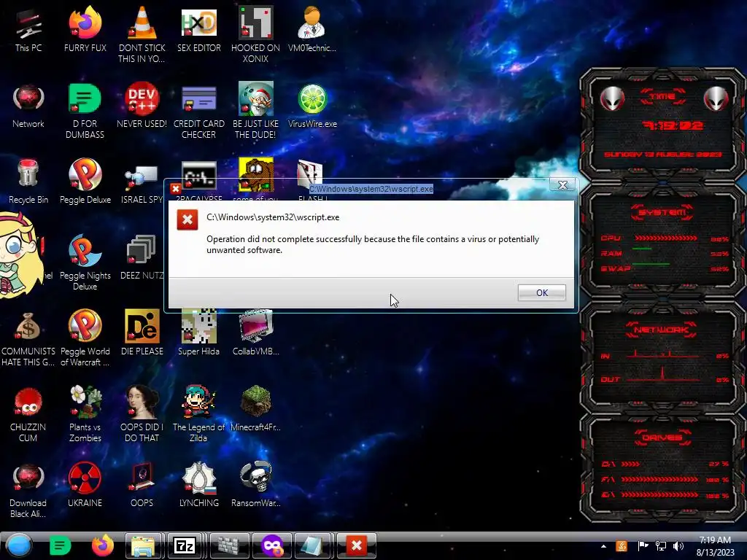Open the DEEZ NUTZ stacked windows icon
The height and width of the screenshot is (560, 747).
tap(142, 257)
